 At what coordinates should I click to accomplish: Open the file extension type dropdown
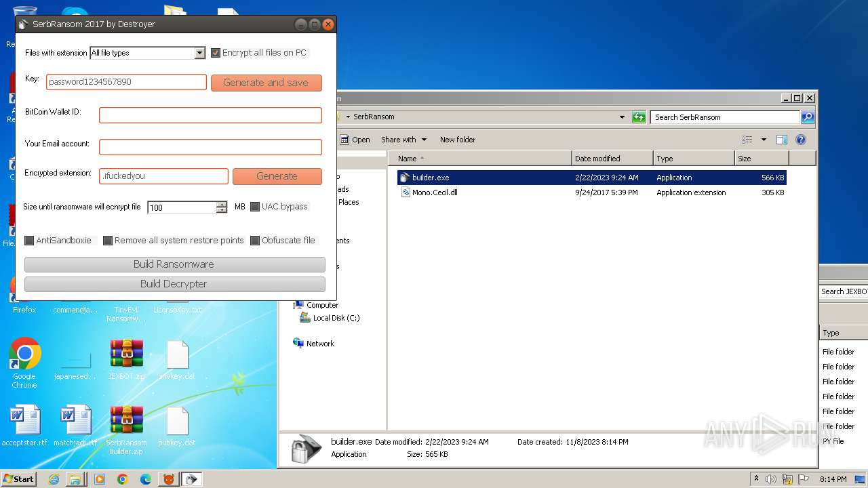[x=199, y=53]
